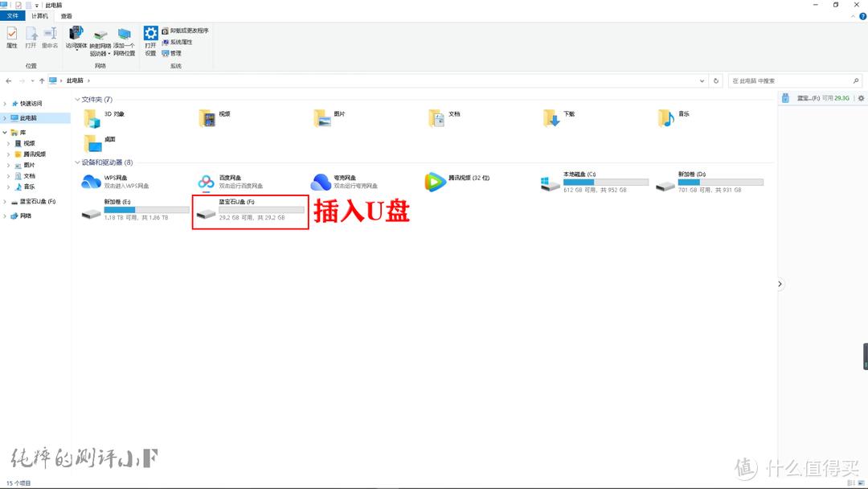
Task: Click the up-one-level arrow
Action: [42, 81]
